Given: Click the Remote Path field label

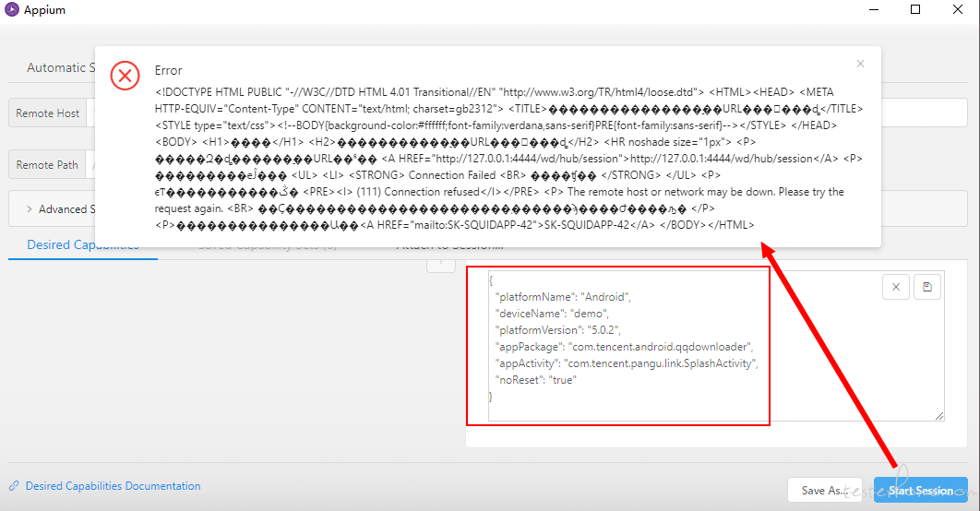Looking at the screenshot, I should pos(47,165).
